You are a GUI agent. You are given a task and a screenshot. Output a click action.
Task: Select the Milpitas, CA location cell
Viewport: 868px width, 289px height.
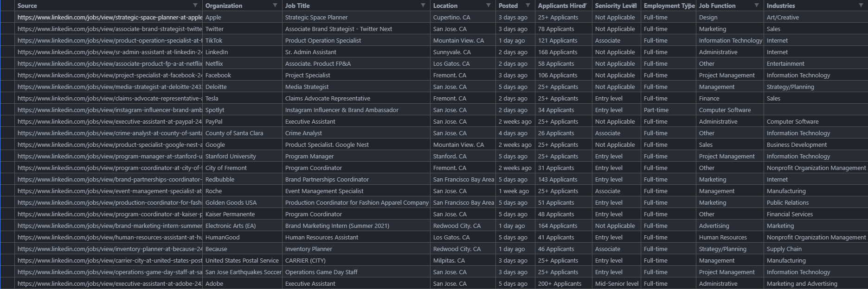tap(463, 260)
